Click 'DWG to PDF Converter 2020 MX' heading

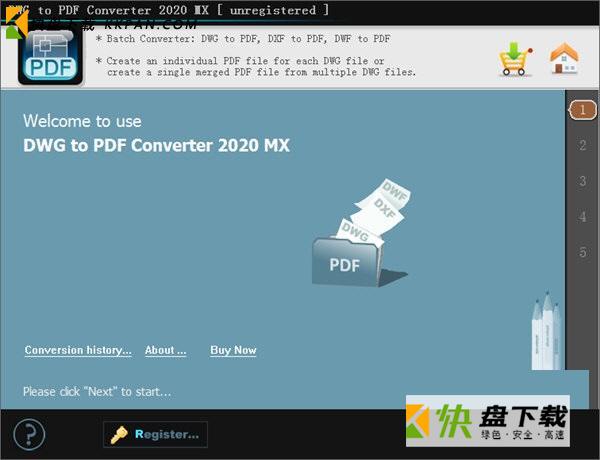pos(156,145)
